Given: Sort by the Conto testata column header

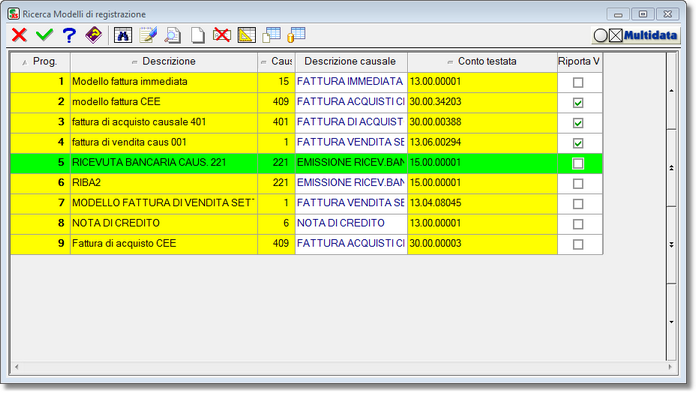Looking at the screenshot, I should click(482, 62).
